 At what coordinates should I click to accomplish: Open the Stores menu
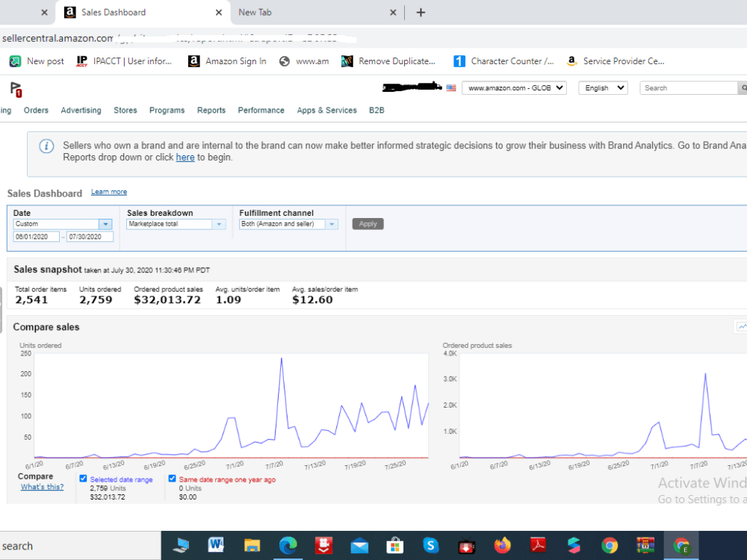click(x=125, y=111)
